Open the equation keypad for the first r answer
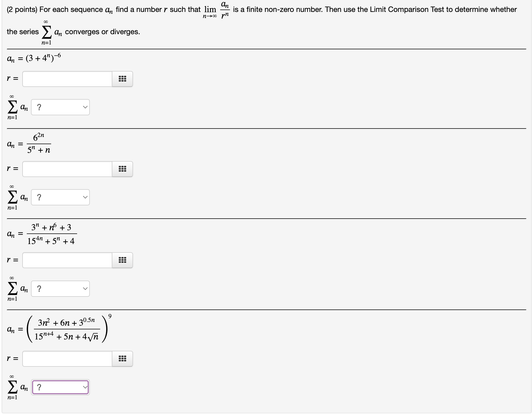 122,79
